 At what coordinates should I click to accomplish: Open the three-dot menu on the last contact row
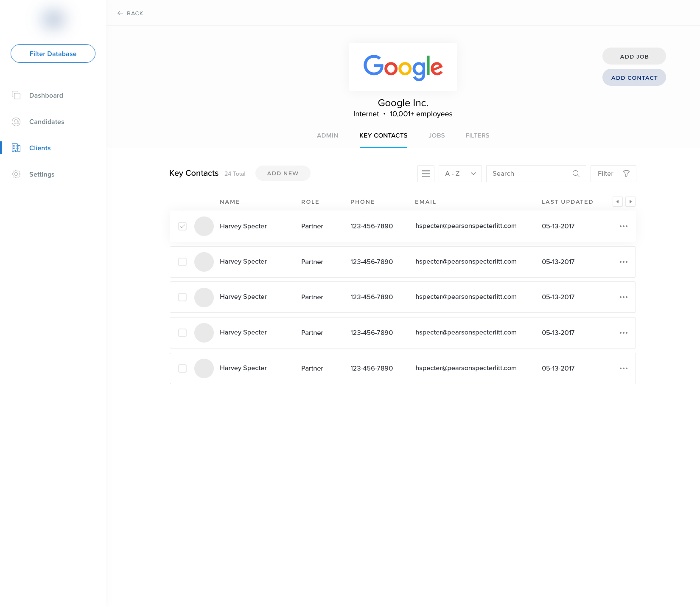tap(624, 368)
